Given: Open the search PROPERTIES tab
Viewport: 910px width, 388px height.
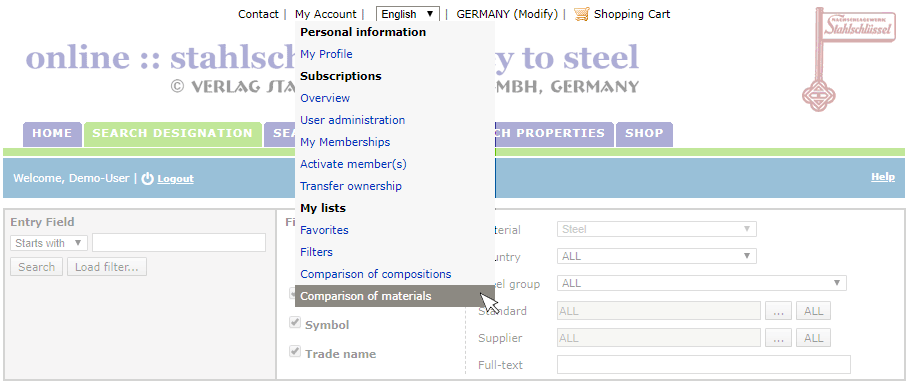Looking at the screenshot, I should 554,134.
